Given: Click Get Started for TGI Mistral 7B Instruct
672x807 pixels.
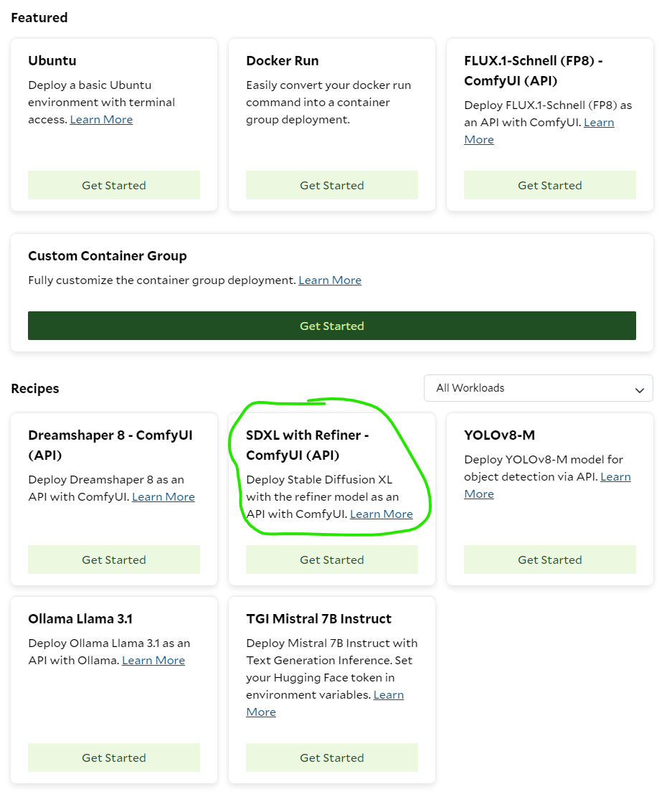Looking at the screenshot, I should point(332,758).
